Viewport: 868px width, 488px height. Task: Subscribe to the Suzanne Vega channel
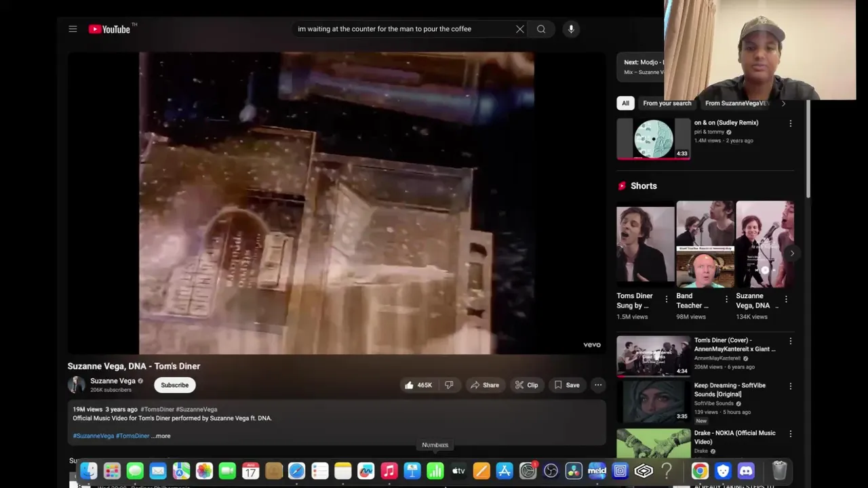[x=174, y=385]
